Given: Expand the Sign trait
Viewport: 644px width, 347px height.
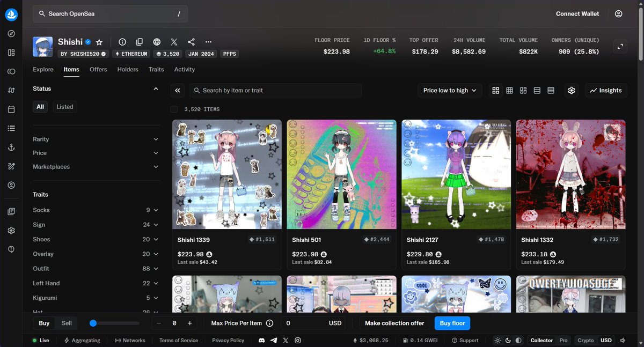Looking at the screenshot, I should [97, 225].
